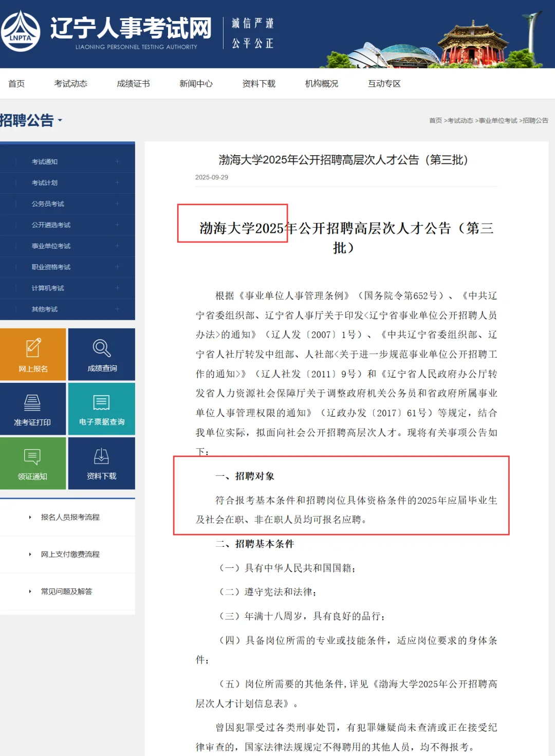Screen dimensions: 555x756
Task: Switch to the 互动专区 nav item
Action: coord(384,83)
